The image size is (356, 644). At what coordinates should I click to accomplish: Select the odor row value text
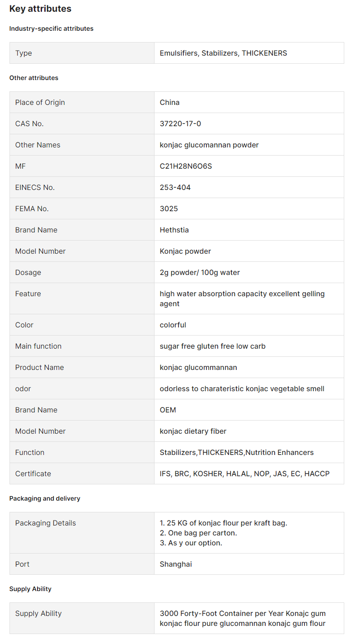(x=242, y=388)
